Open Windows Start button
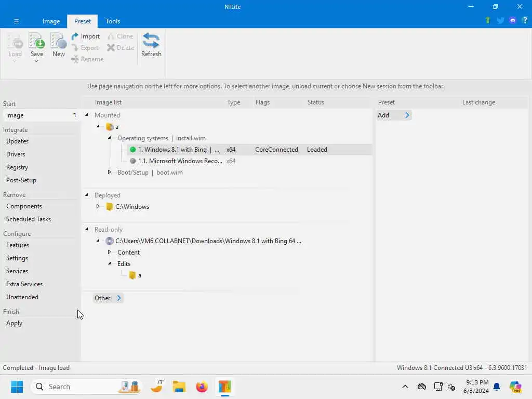The width and height of the screenshot is (532, 399). click(x=17, y=387)
